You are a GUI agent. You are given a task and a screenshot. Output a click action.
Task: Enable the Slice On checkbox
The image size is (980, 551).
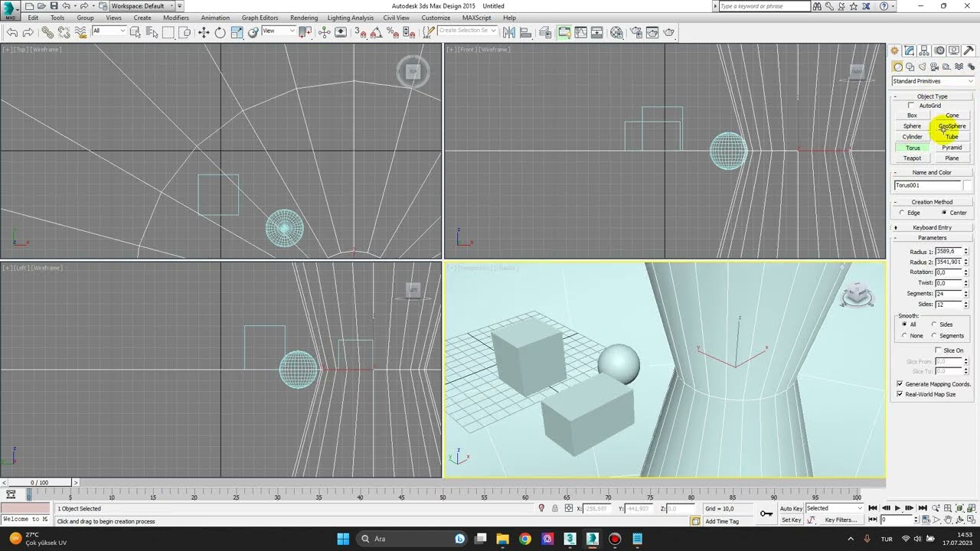[938, 350]
